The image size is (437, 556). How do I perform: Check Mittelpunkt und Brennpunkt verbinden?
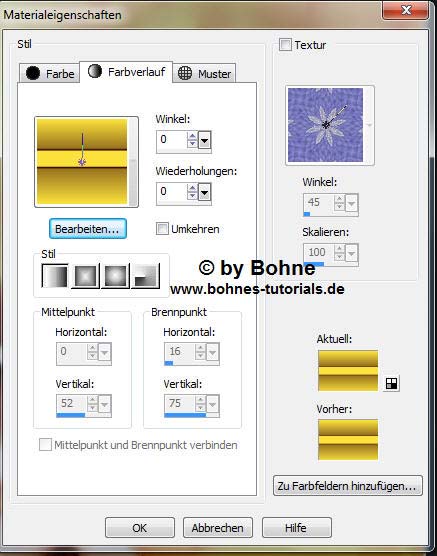[45, 445]
